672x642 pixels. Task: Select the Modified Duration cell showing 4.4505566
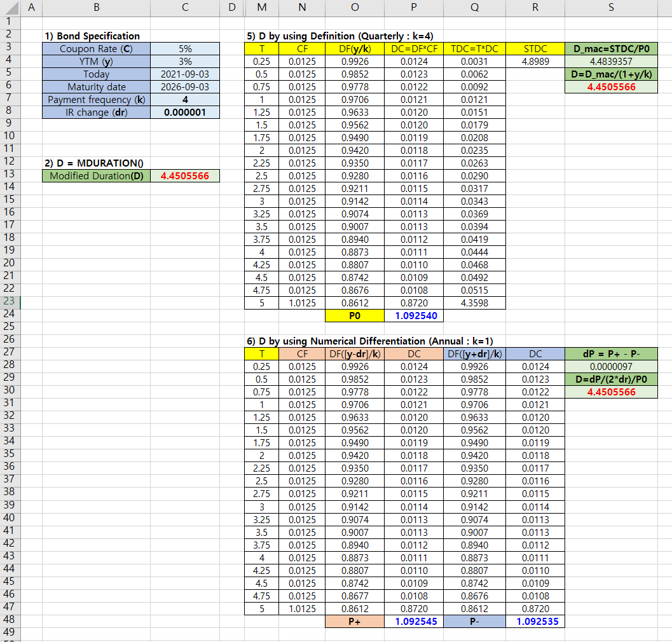(x=185, y=176)
